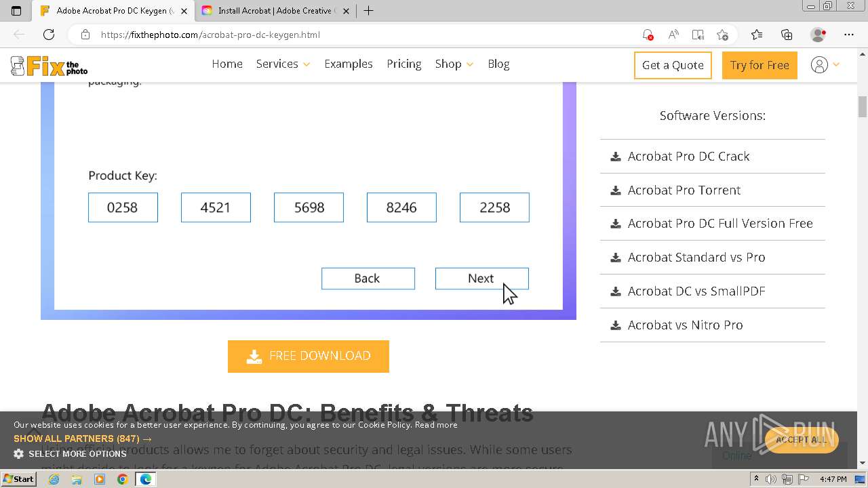Screen dimensions: 868x488
Task: Click the Edge taskbar button
Action: click(145, 479)
